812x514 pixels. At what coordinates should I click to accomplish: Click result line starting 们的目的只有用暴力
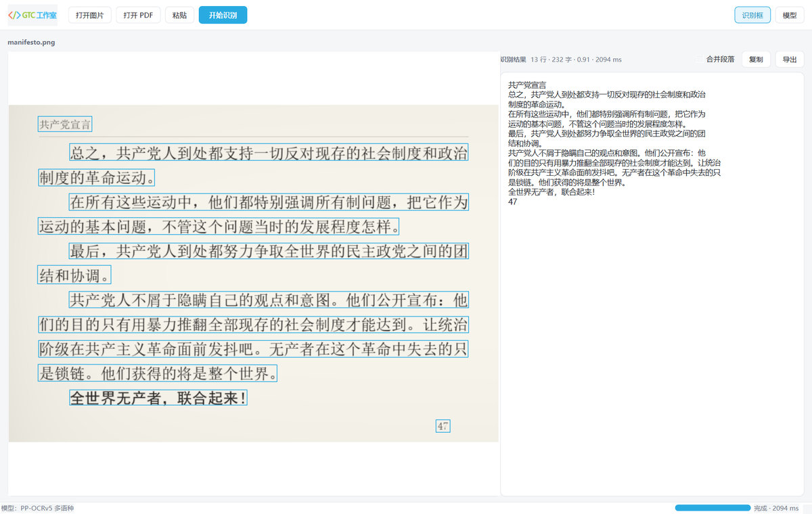[x=614, y=163]
